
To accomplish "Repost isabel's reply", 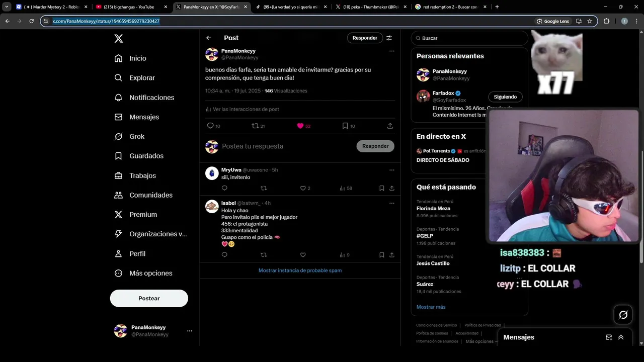I will pos(264,255).
